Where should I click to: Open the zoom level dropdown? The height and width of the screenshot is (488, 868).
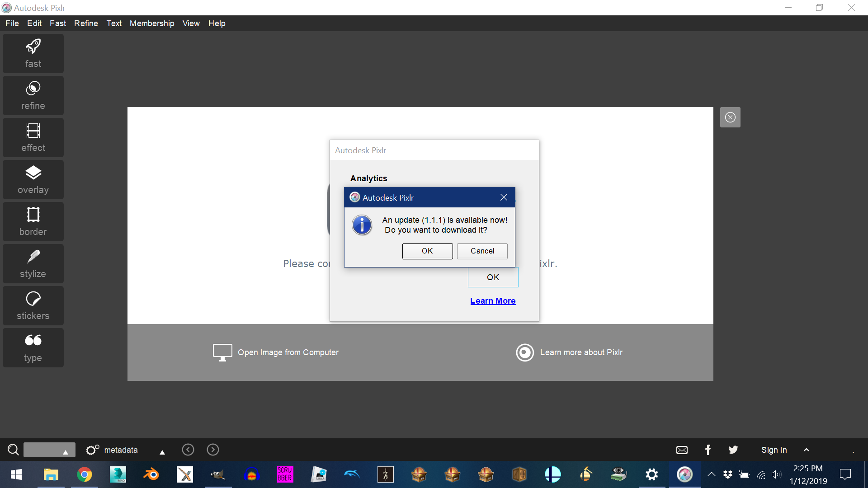click(65, 451)
